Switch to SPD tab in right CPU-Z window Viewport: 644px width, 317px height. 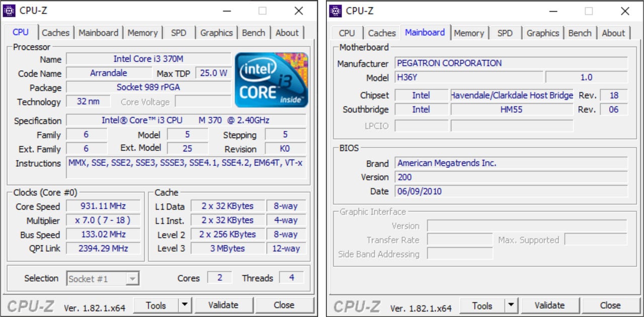click(x=505, y=33)
